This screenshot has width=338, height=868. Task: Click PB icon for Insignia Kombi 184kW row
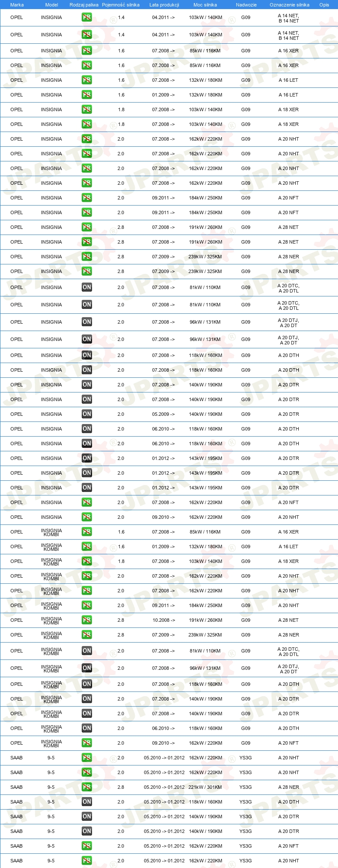(87, 605)
